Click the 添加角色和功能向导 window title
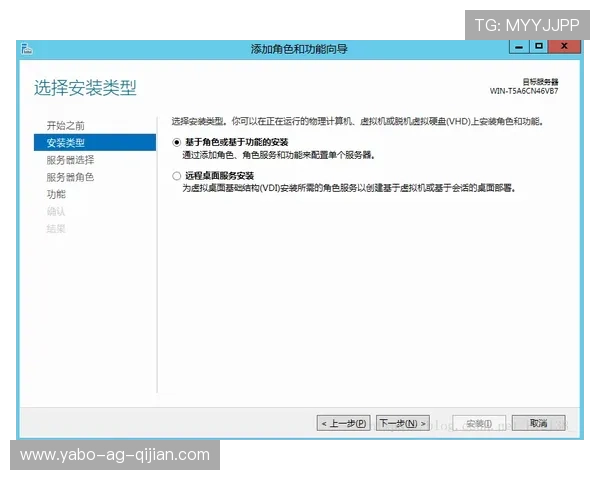The width and height of the screenshot is (600, 480). click(x=299, y=49)
